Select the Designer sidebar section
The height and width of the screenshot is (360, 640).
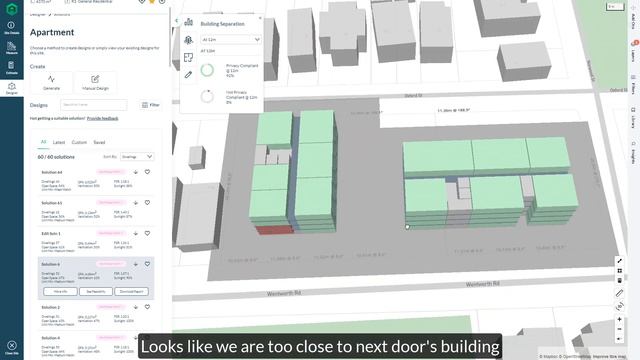click(x=11, y=88)
